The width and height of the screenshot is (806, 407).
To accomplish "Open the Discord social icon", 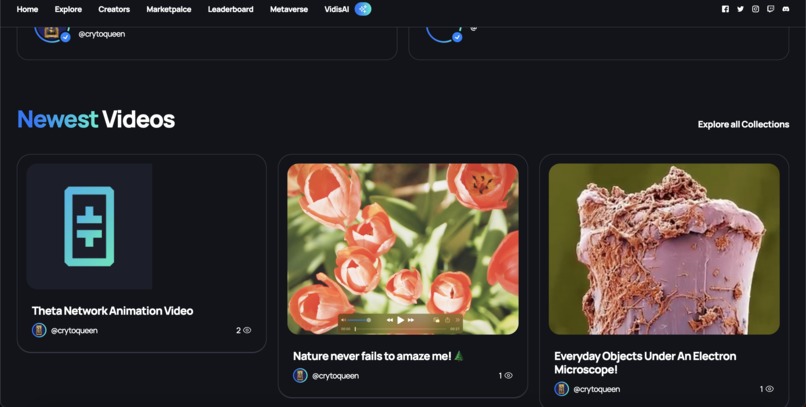I will point(785,9).
